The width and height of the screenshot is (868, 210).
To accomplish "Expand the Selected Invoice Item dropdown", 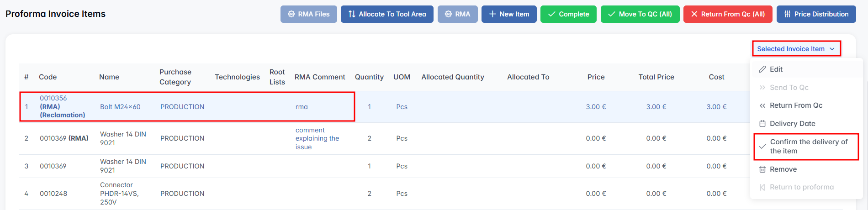I will click(791, 49).
